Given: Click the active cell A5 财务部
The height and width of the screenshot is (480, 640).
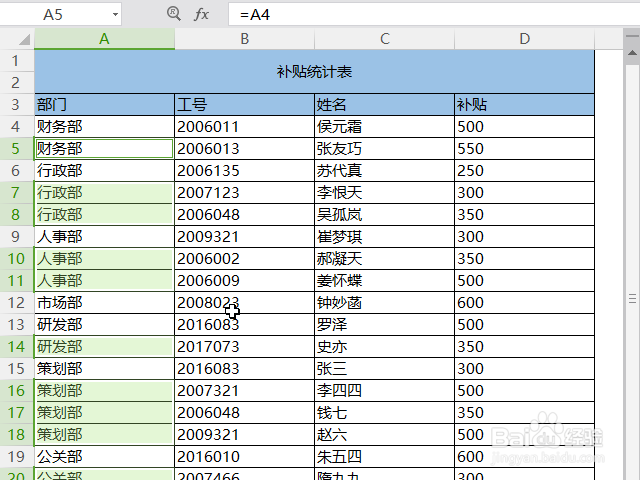Looking at the screenshot, I should coord(104,149).
